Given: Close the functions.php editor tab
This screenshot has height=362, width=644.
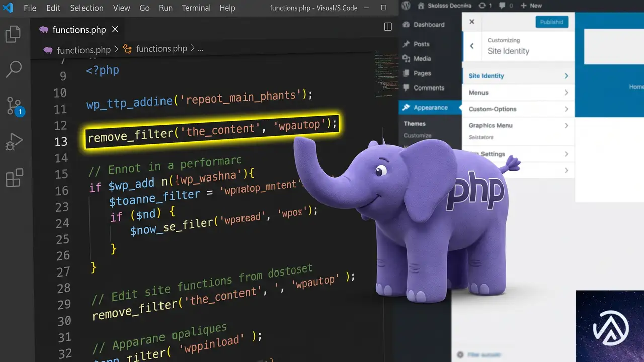Looking at the screenshot, I should (115, 29).
